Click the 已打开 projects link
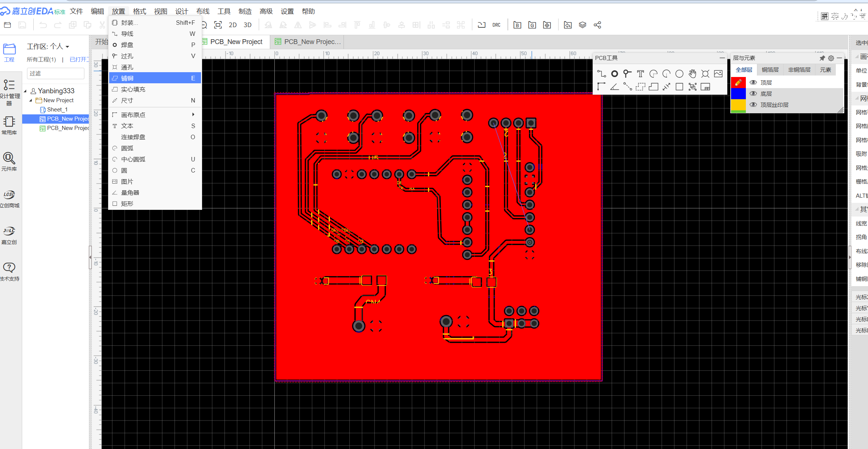 [x=79, y=60]
